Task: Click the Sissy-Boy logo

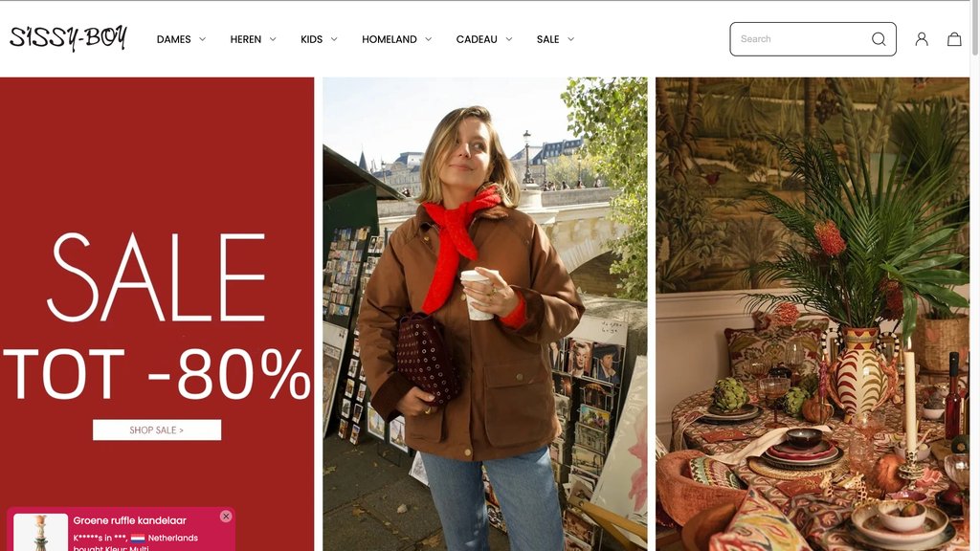Action: point(68,38)
